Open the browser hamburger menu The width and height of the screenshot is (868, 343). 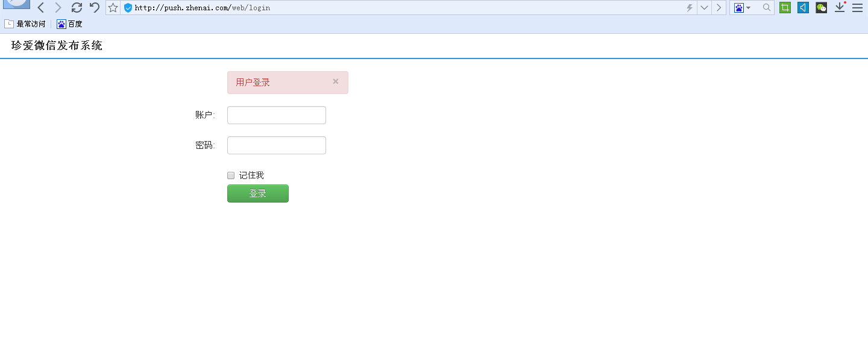pos(857,8)
